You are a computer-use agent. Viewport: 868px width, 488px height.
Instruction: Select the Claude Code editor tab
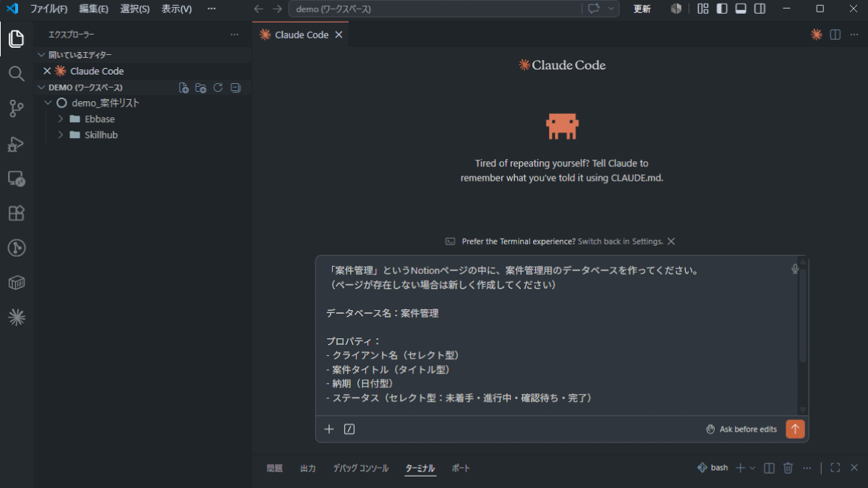click(301, 35)
